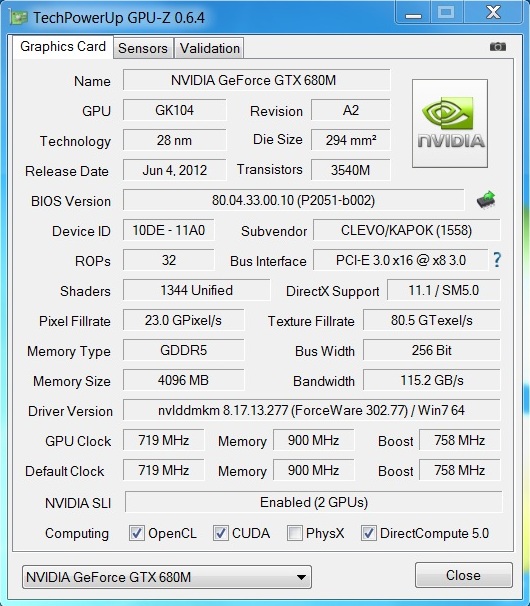Click the Name field NVIDIA GeForce GTX 680M
The width and height of the screenshot is (530, 606).
(257, 80)
